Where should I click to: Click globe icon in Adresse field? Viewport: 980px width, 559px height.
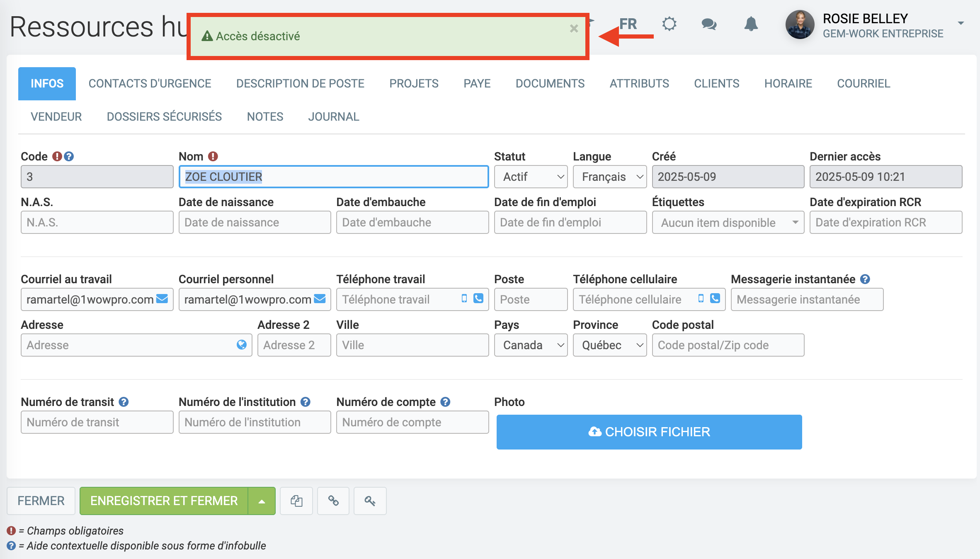(x=241, y=345)
